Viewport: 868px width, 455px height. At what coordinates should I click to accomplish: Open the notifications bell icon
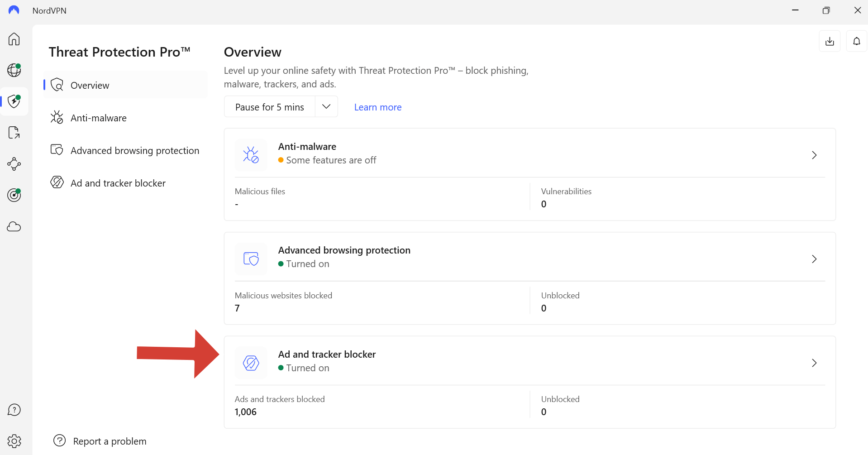point(856,41)
